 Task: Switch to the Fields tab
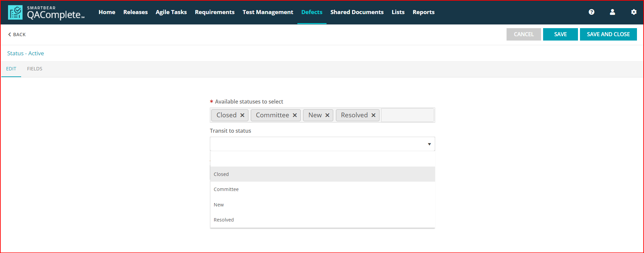coord(35,69)
